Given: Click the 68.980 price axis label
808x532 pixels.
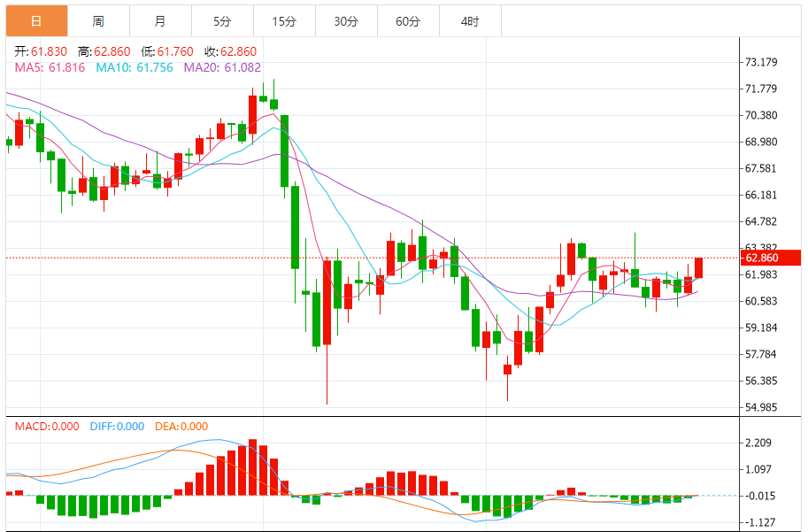Looking at the screenshot, I should 761,142.
